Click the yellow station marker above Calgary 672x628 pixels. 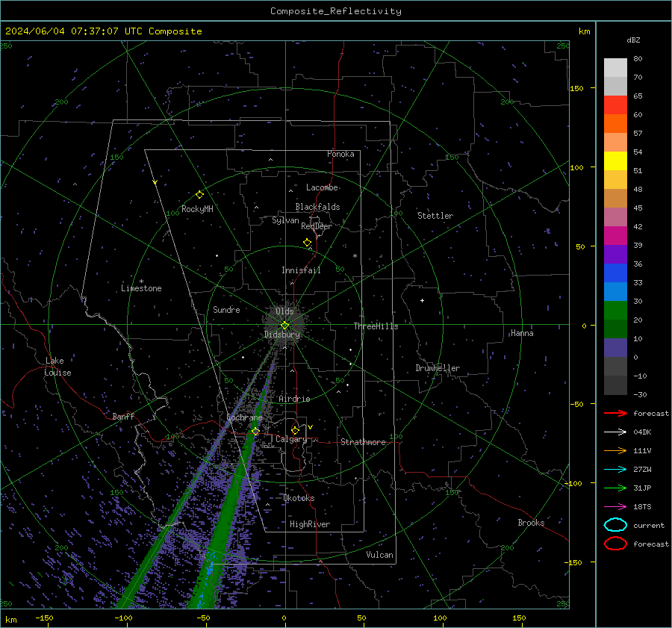coord(295,430)
